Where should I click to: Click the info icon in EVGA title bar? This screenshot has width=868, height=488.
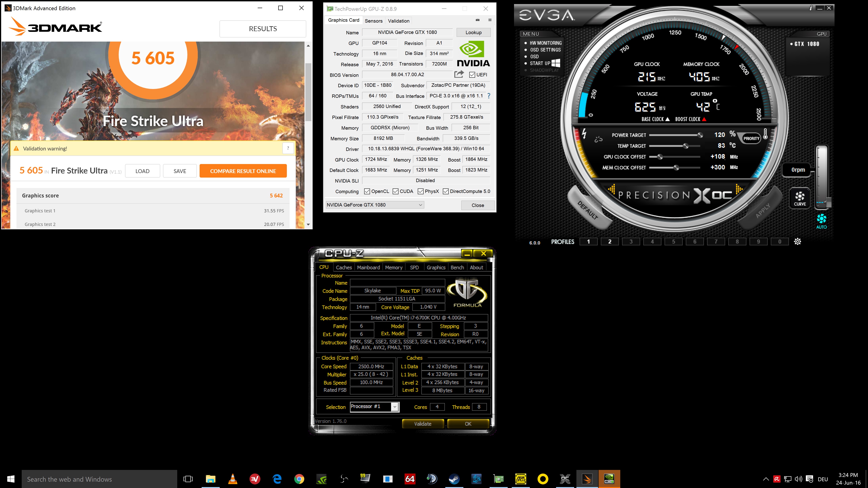coord(811,8)
